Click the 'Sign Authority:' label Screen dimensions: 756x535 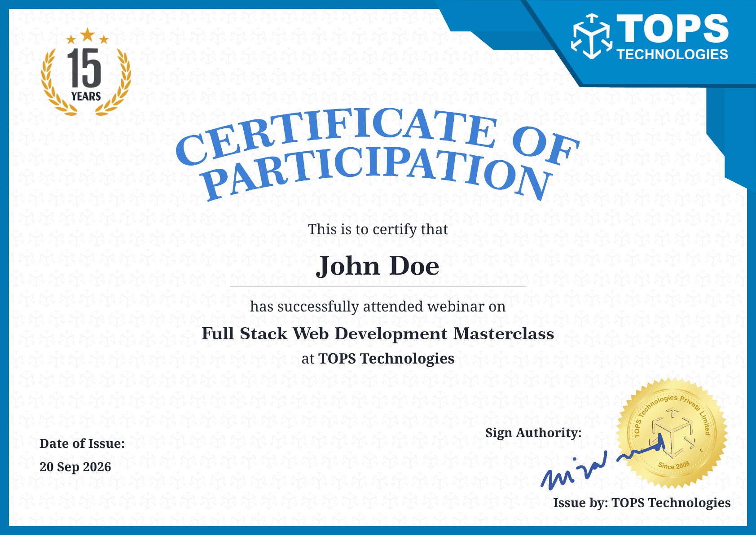click(x=533, y=433)
